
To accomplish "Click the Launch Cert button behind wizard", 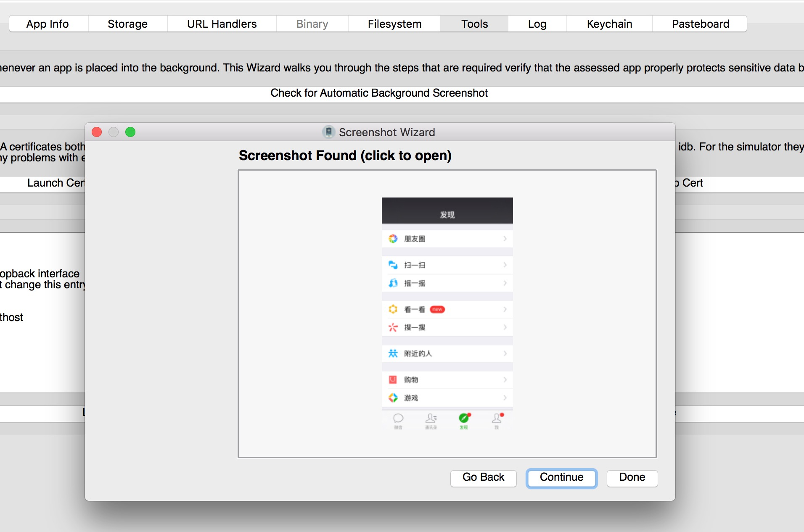I will [42, 184].
